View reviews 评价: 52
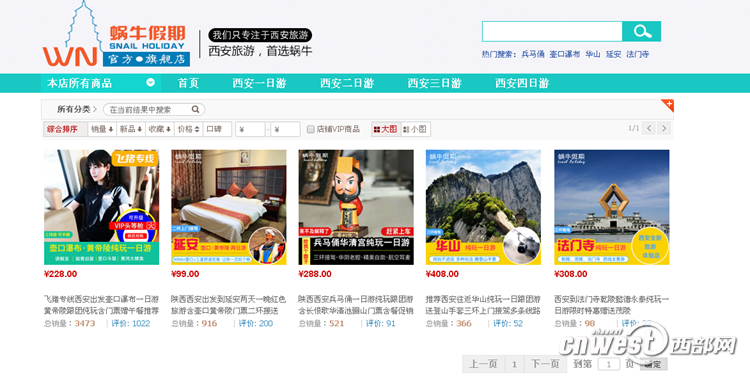 508,324
